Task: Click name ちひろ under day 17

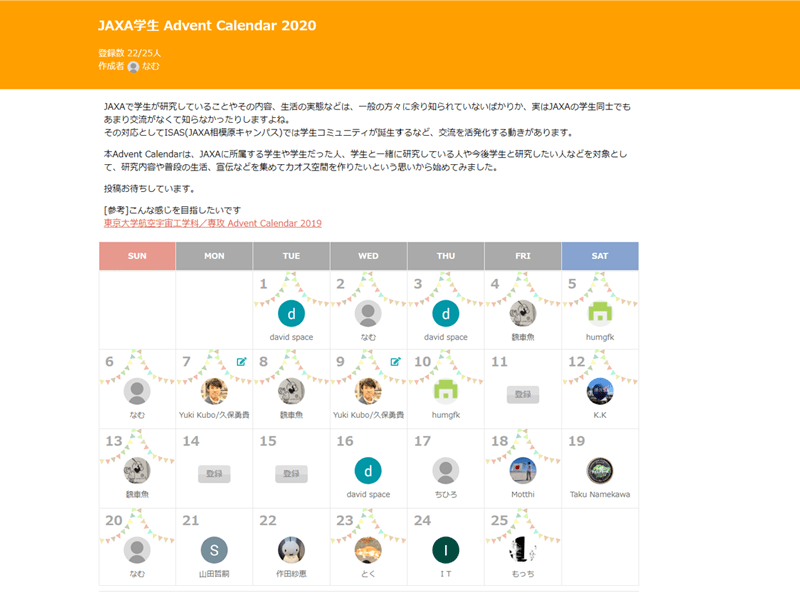Action: pos(445,494)
